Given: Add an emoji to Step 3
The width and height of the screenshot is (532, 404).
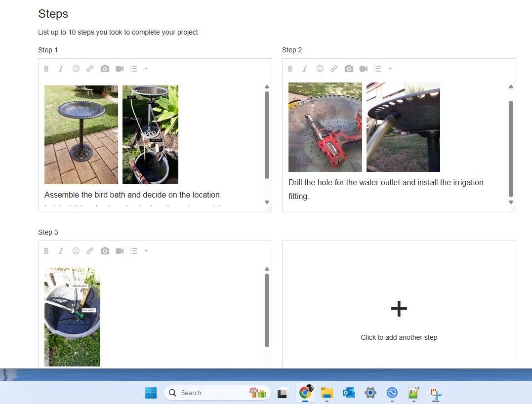Looking at the screenshot, I should [x=76, y=251].
